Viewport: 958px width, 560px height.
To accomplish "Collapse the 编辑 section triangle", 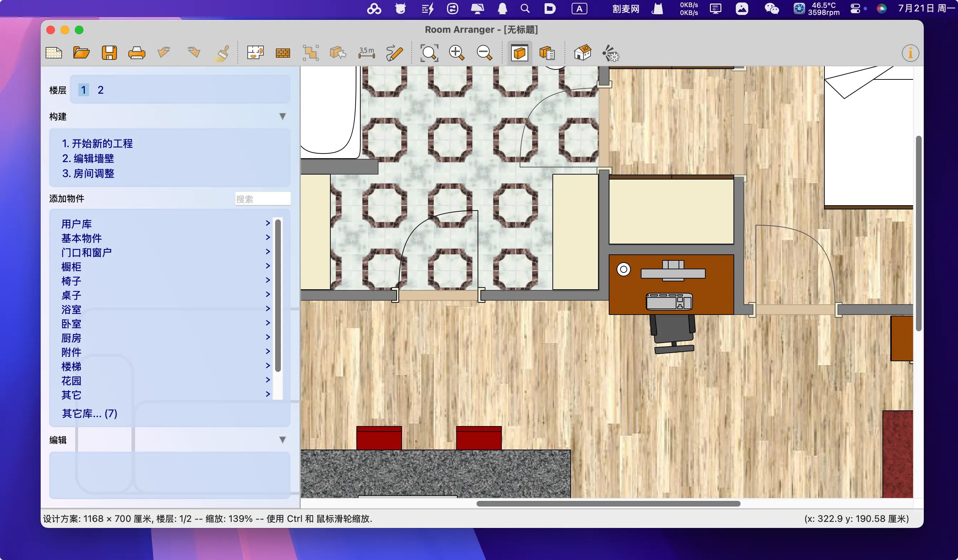I will coord(283,440).
